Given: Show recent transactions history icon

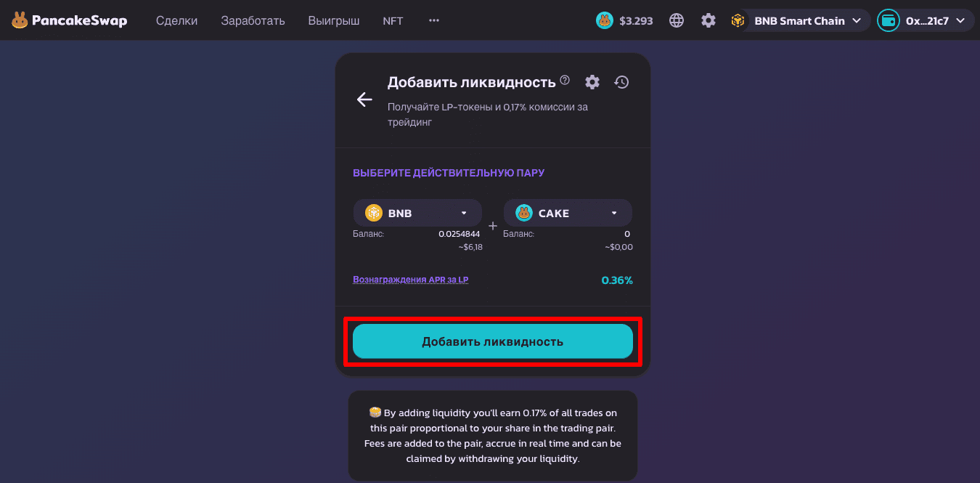Looking at the screenshot, I should (621, 82).
